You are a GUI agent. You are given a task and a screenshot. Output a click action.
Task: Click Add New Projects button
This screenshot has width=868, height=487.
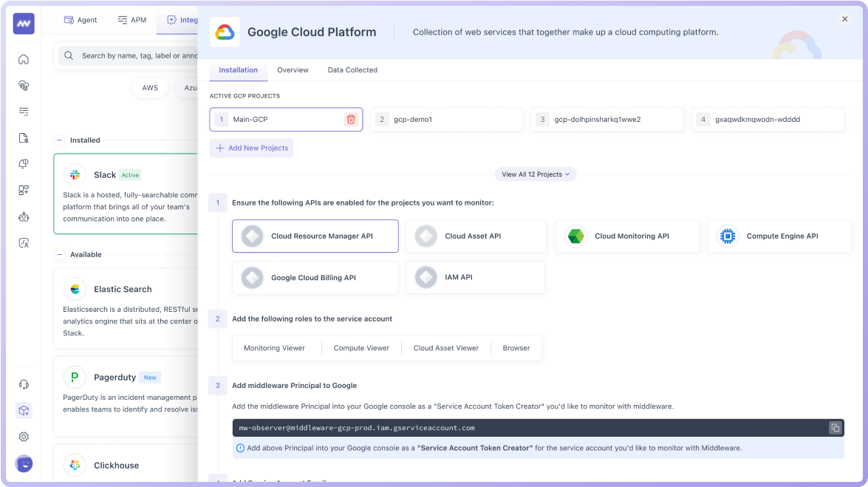pos(251,148)
